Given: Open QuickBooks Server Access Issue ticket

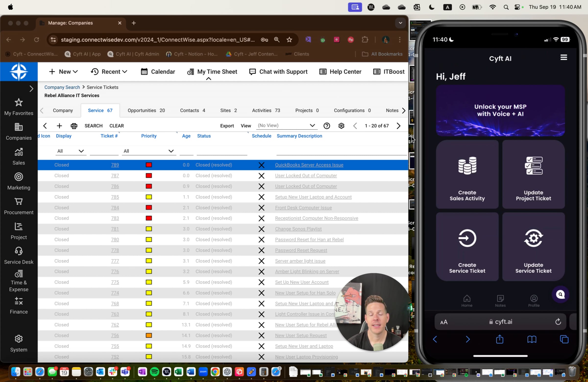Looking at the screenshot, I should [x=309, y=165].
